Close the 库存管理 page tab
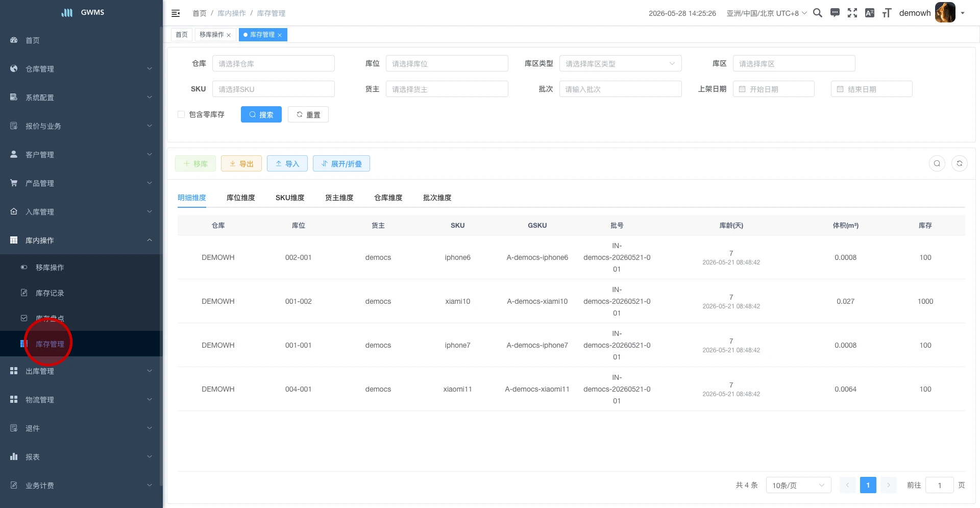Image resolution: width=980 pixels, height=508 pixels. [x=280, y=35]
